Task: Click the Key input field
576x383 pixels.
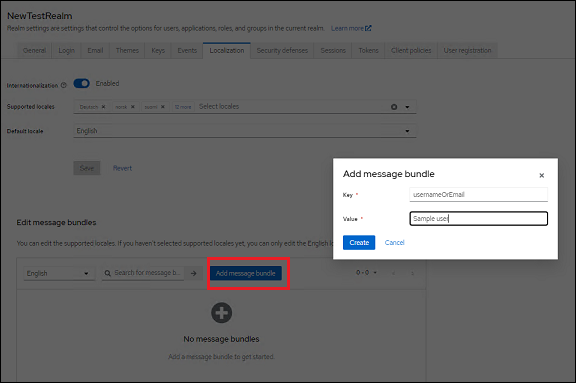Action: [478, 195]
